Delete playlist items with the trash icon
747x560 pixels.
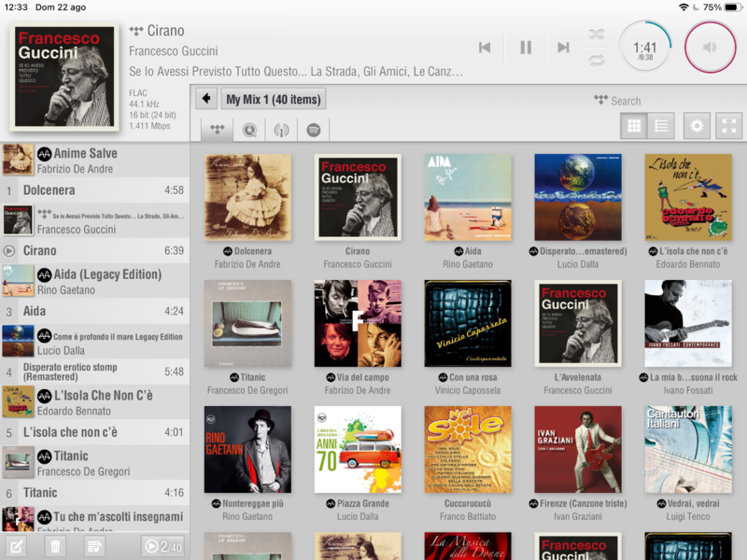click(x=55, y=546)
